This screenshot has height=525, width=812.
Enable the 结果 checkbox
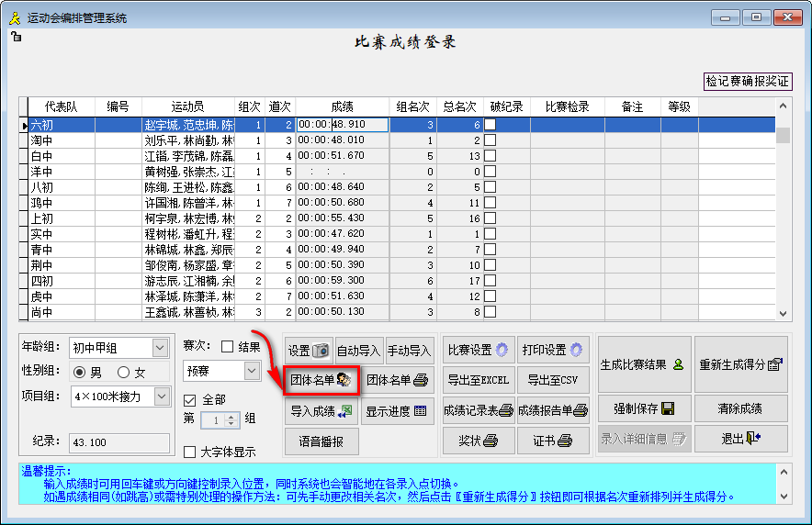click(227, 347)
